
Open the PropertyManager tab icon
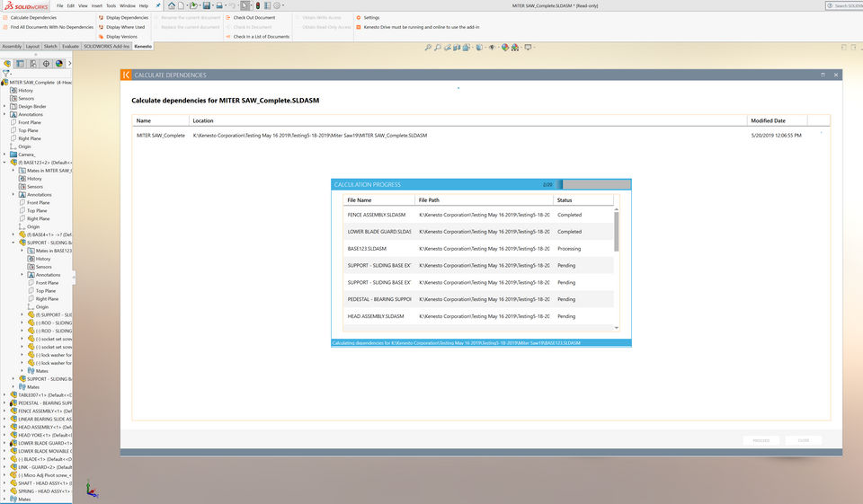[21, 63]
